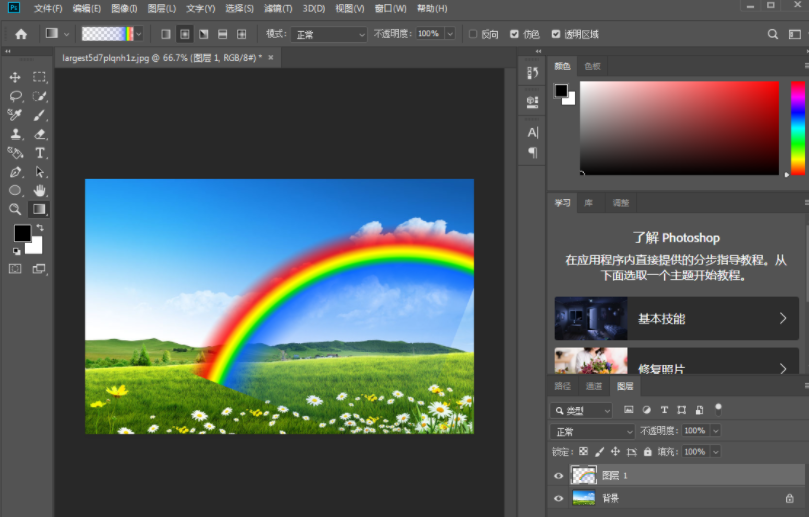This screenshot has height=517, width=809.
Task: Select the Move tool
Action: point(15,77)
